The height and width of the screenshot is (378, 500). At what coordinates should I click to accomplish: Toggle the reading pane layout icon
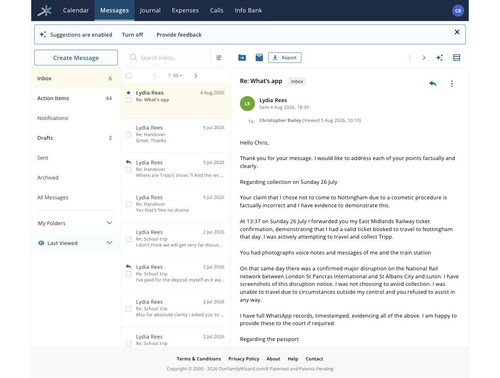pos(456,58)
